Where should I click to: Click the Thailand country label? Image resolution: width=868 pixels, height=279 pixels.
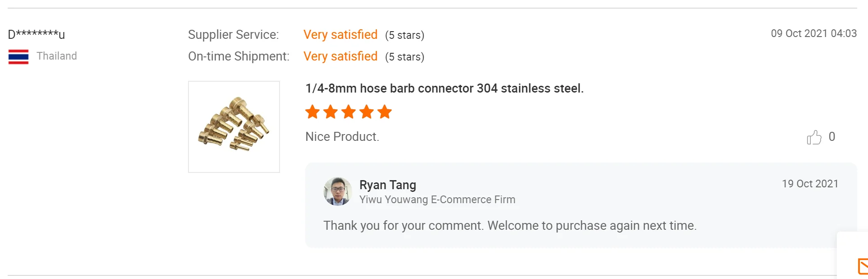(x=57, y=56)
